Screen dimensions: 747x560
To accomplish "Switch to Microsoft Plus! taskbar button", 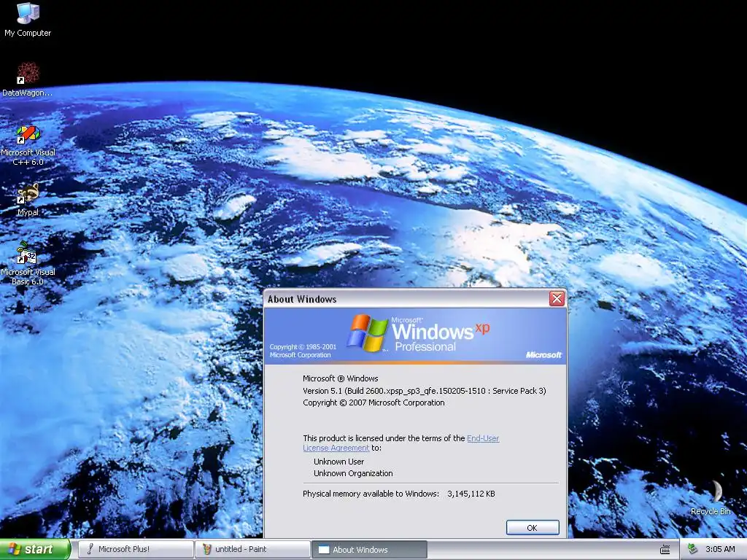I will coord(136,549).
